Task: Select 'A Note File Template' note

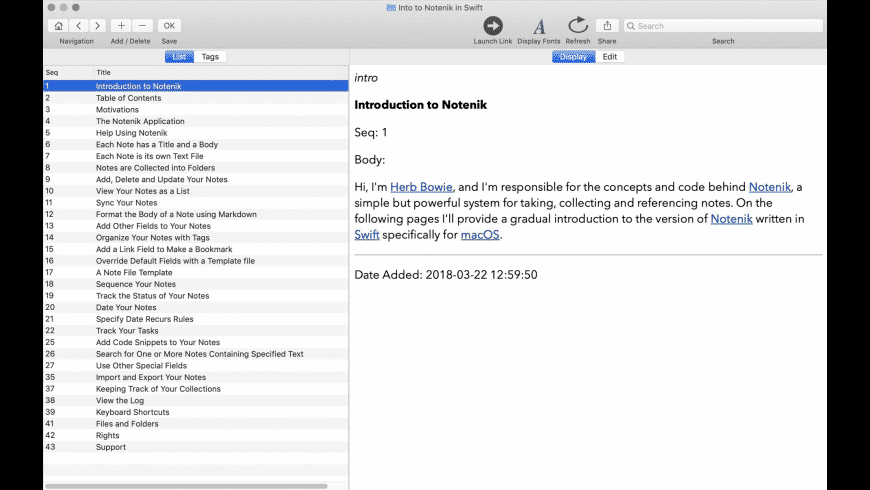Action: point(196,272)
